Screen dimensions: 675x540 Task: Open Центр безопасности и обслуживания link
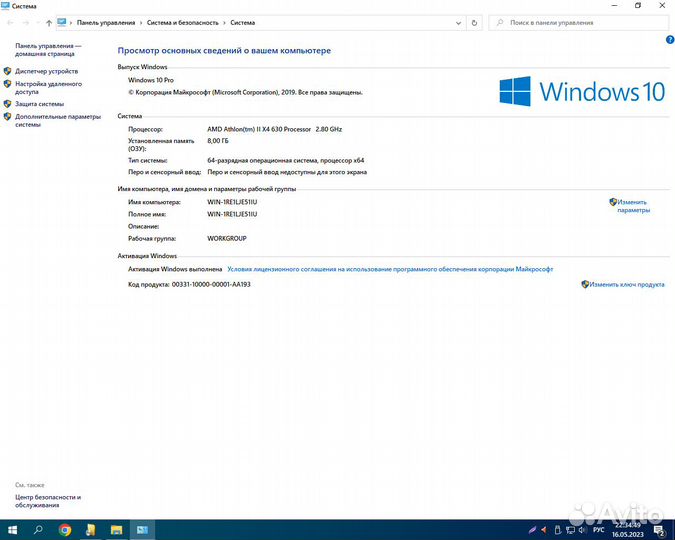pos(48,501)
